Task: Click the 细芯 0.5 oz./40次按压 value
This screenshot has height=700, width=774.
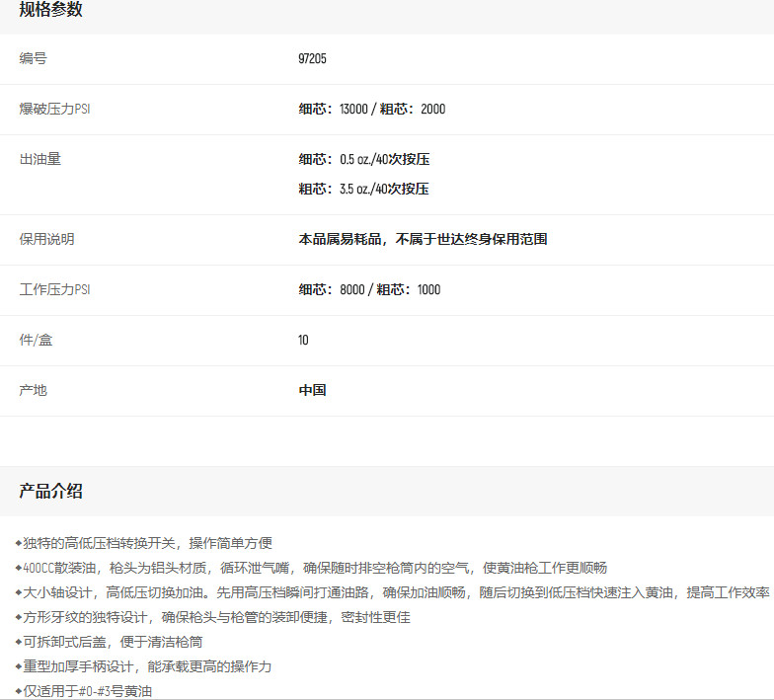Action: pyautogui.click(x=363, y=159)
